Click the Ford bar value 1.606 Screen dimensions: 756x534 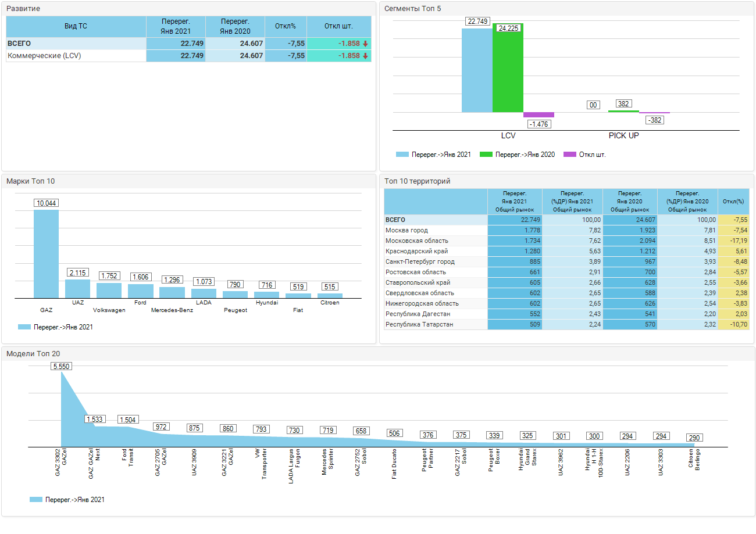coord(140,278)
